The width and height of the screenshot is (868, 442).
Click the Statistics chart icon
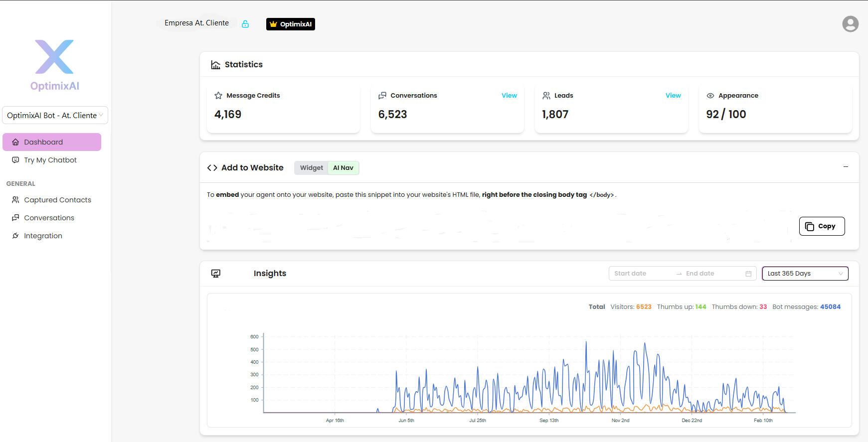click(215, 65)
